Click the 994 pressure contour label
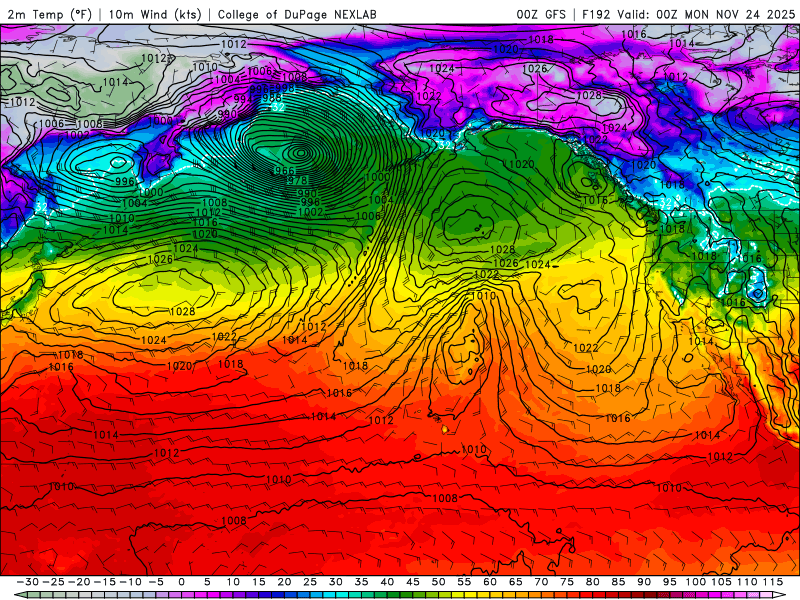Image resolution: width=800 pixels, height=600 pixels. 243,99
